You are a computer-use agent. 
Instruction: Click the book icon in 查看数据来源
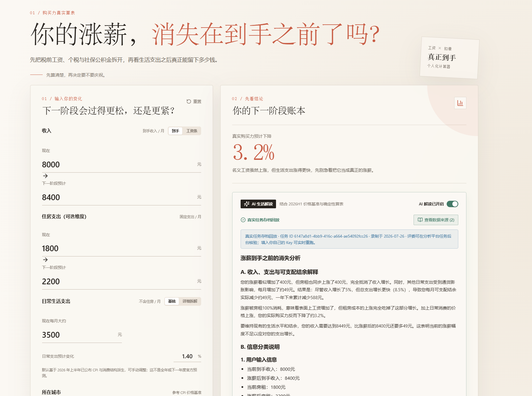[x=420, y=220]
